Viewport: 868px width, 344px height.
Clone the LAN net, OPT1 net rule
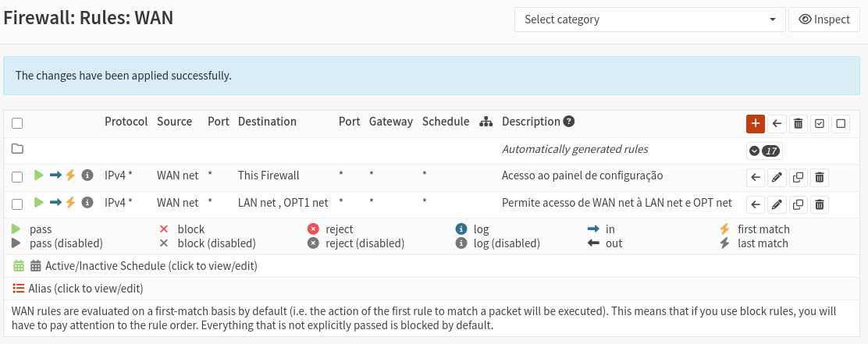click(798, 204)
